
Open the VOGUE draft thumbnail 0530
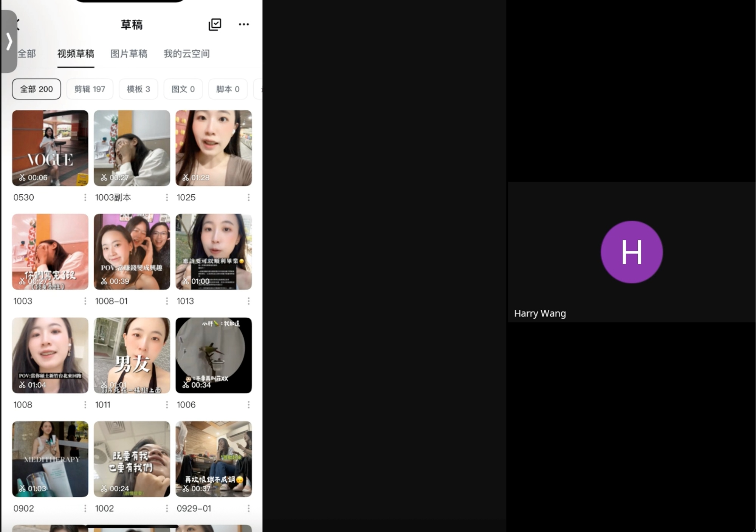pos(50,148)
